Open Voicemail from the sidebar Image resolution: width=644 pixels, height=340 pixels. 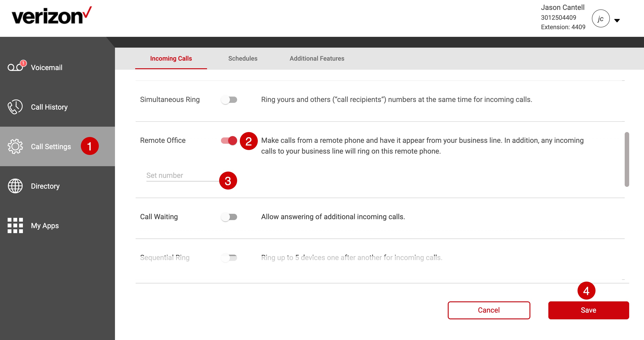pos(57,68)
